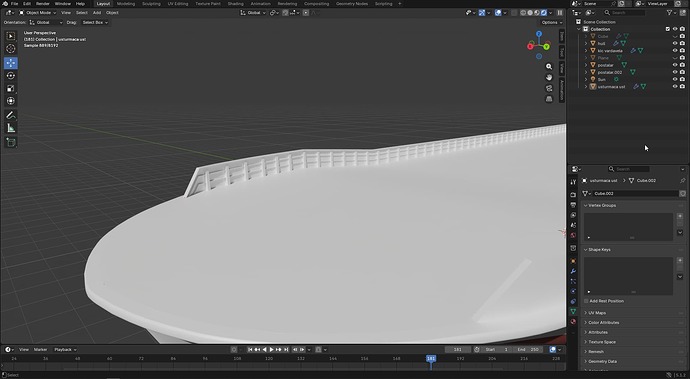Click the Start frame field
Image resolution: width=690 pixels, height=379 pixels.
point(497,350)
